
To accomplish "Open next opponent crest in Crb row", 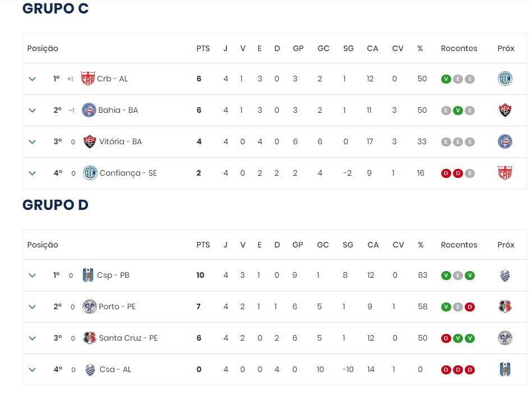I will (505, 79).
